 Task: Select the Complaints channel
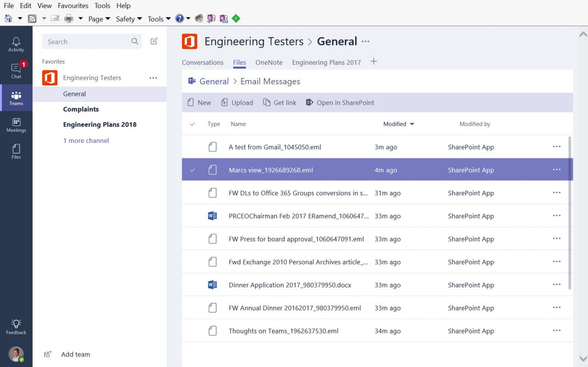tap(81, 109)
